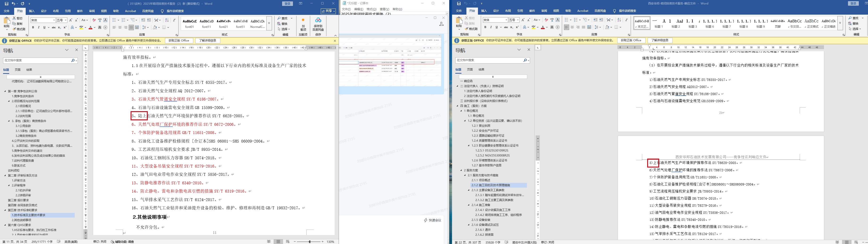Apply red font color in the 351谈判 window
Image resolution: width=868 pixels, height=244 pixels.
90,28
